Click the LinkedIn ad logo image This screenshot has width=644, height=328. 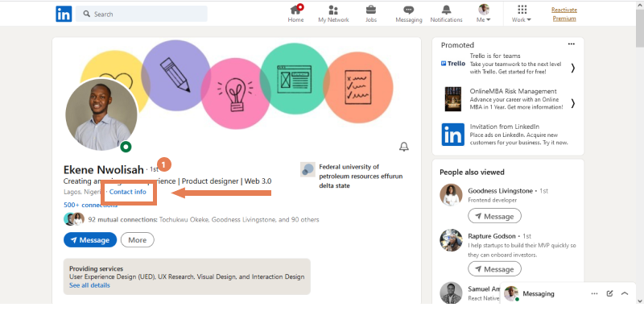(x=453, y=135)
